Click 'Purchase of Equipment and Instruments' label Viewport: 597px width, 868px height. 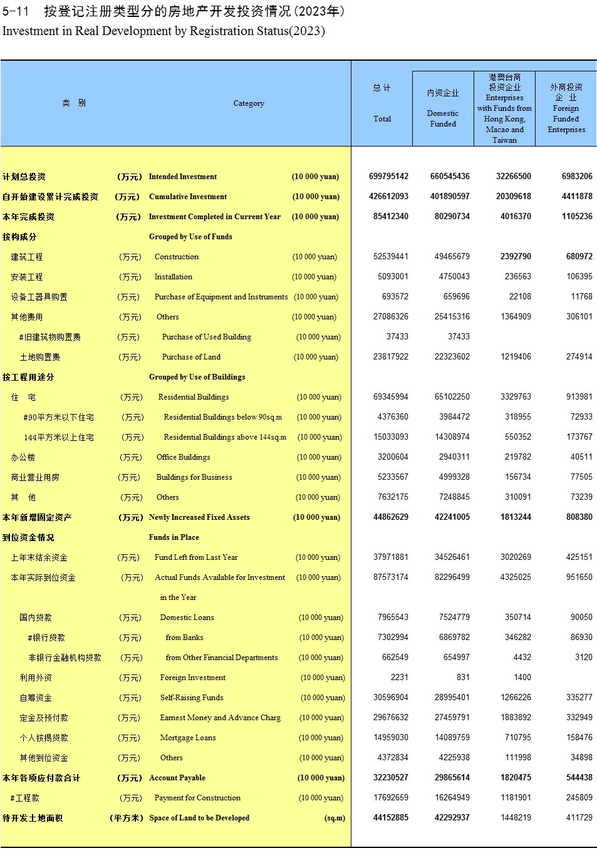221,297
